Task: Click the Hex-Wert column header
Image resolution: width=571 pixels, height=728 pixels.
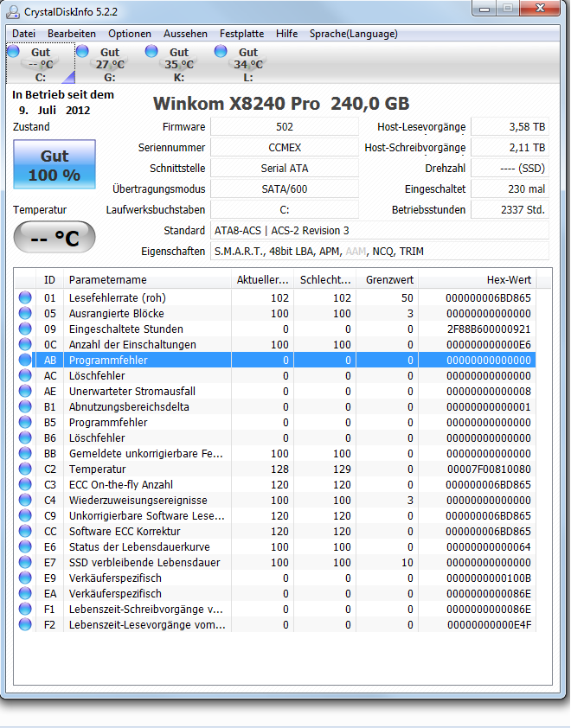Action: [478, 279]
